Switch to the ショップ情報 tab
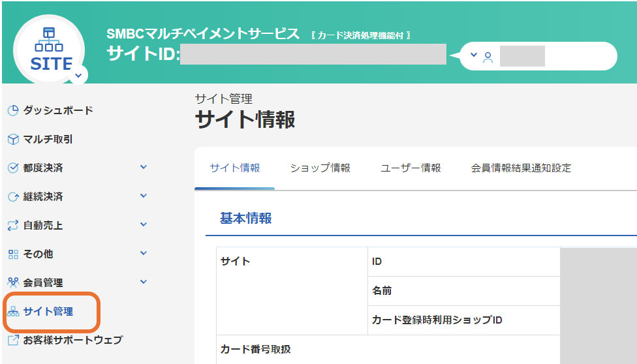Screen dimensions: 637x364 [x=320, y=168]
